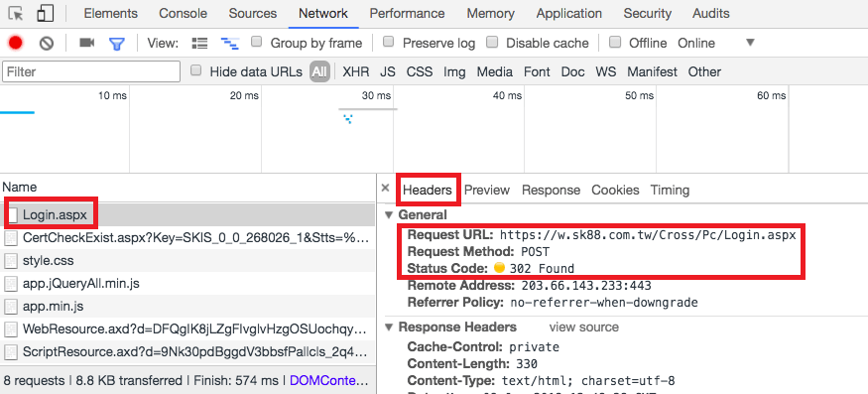Activate the inspect element cursor icon

[17, 13]
